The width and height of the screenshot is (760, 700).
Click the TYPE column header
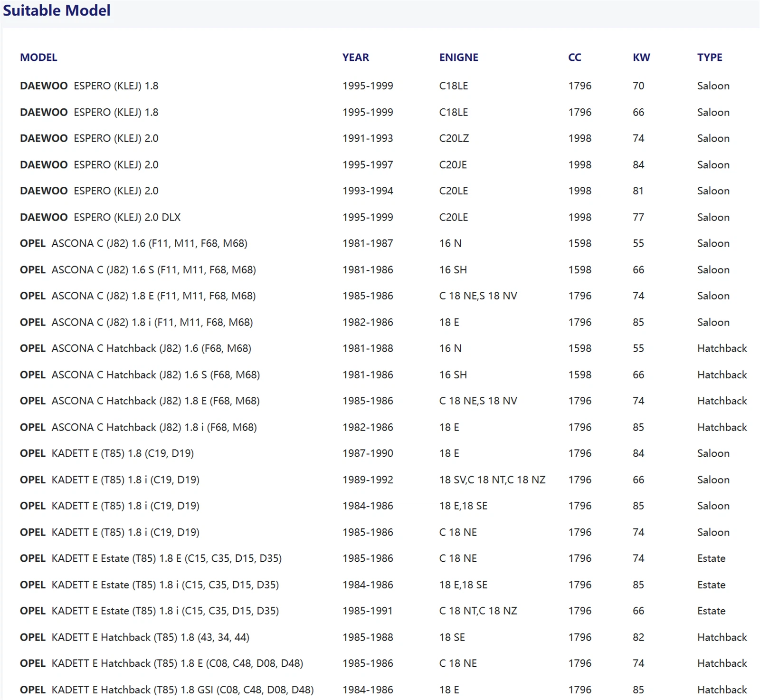[x=710, y=58]
